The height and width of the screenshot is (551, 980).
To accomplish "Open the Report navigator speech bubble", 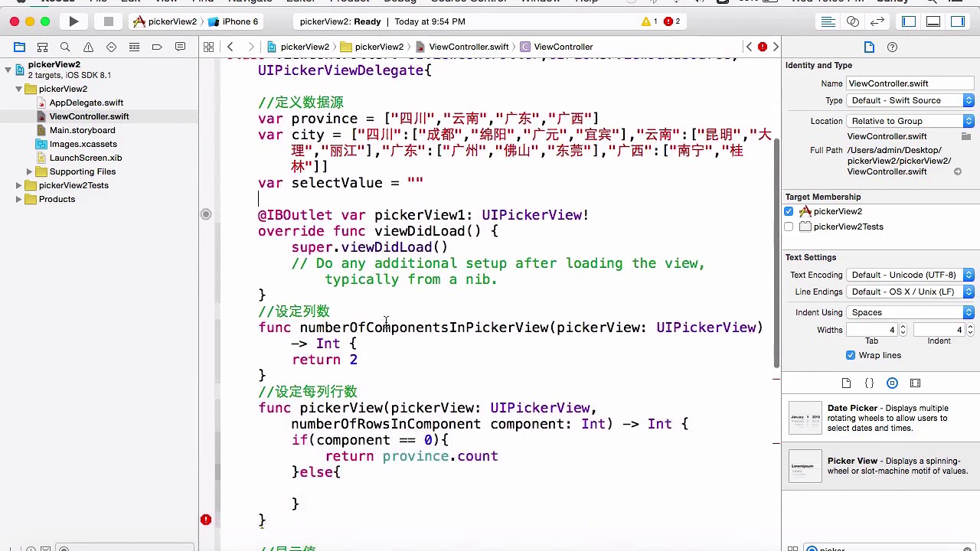I will point(180,47).
